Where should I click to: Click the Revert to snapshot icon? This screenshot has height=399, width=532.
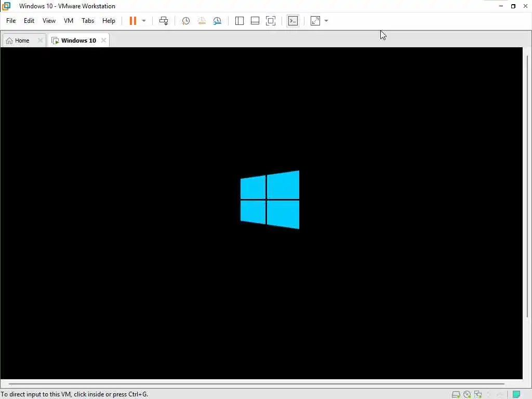[x=202, y=21]
